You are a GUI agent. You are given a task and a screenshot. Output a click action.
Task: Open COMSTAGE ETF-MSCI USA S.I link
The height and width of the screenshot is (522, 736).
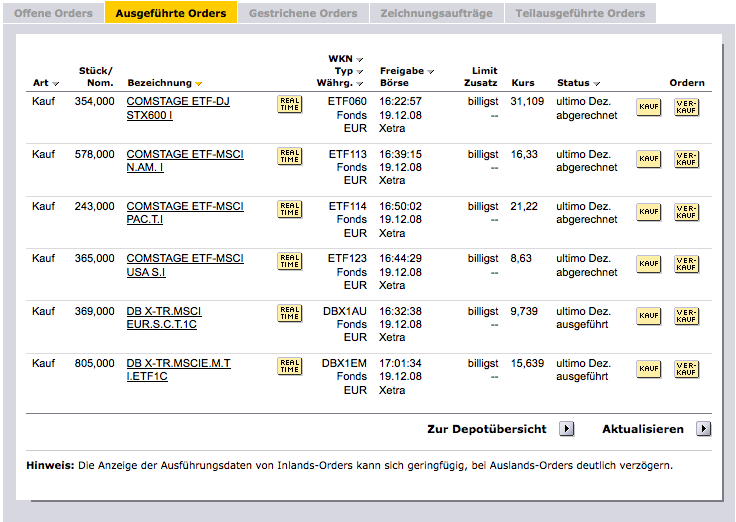[185, 265]
